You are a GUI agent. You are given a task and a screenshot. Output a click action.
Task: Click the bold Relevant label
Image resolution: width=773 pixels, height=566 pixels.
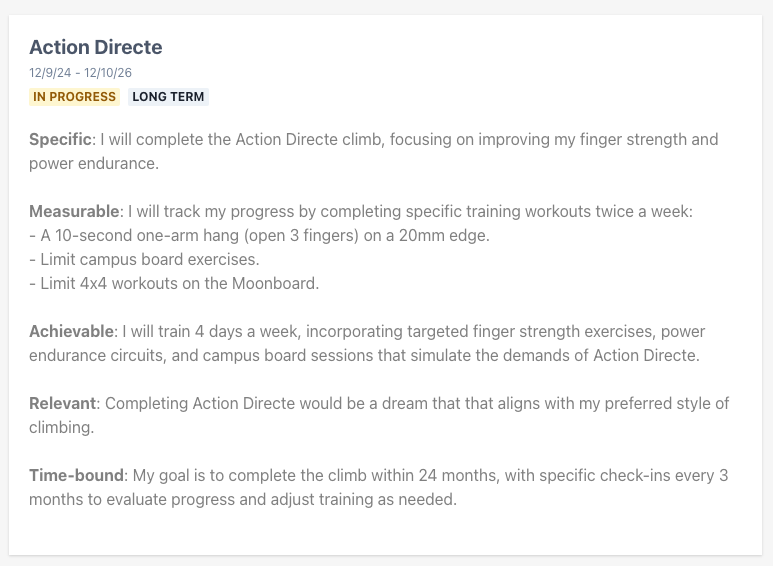click(x=63, y=403)
